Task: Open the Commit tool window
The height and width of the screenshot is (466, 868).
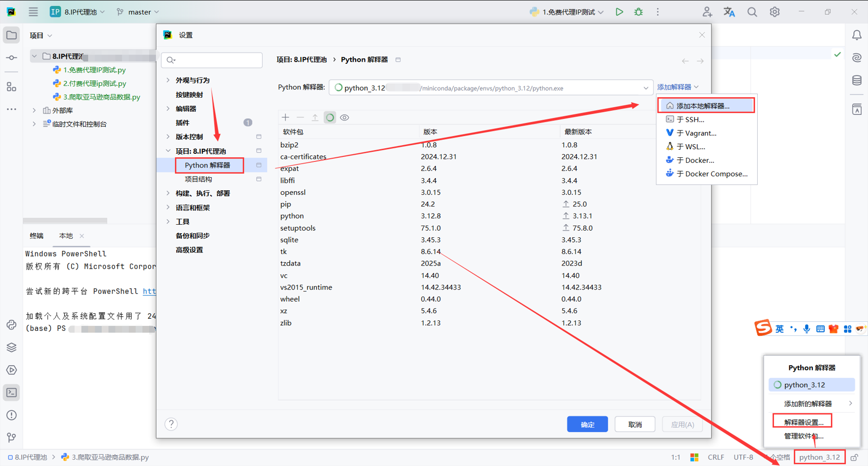Action: pos(11,58)
